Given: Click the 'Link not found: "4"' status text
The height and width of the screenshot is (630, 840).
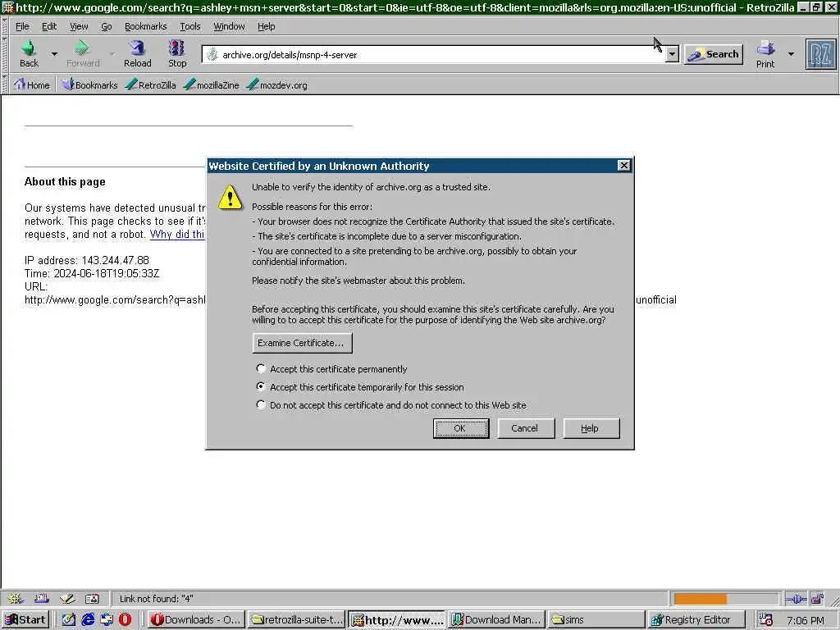Looking at the screenshot, I should tap(156, 599).
